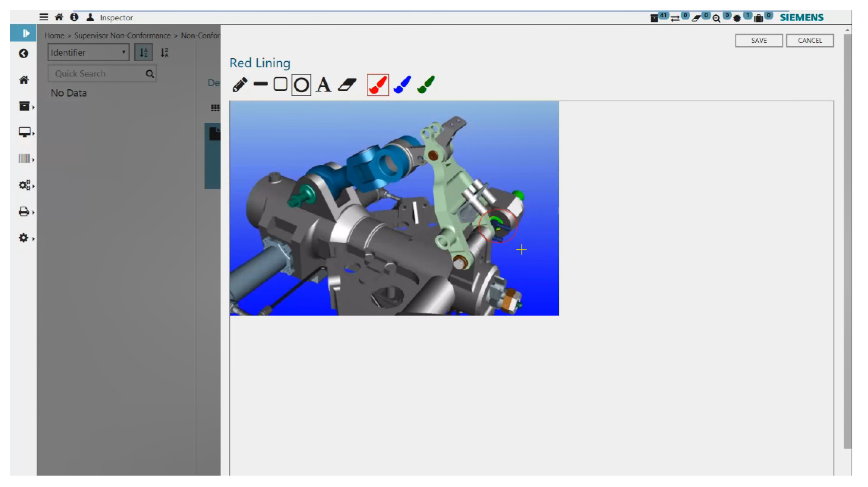Click the back arrow sidebar icon
Viewport: 868px width, 487px height.
pyautogui.click(x=23, y=54)
